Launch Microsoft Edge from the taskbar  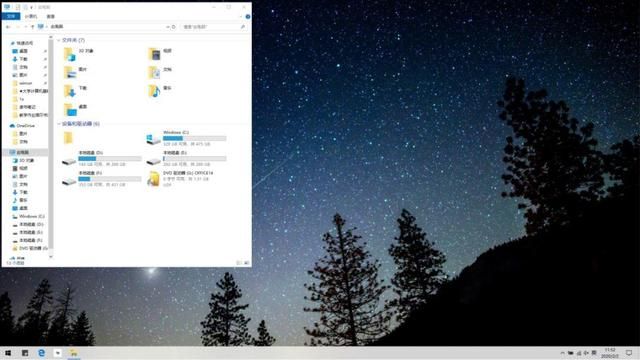point(42,353)
